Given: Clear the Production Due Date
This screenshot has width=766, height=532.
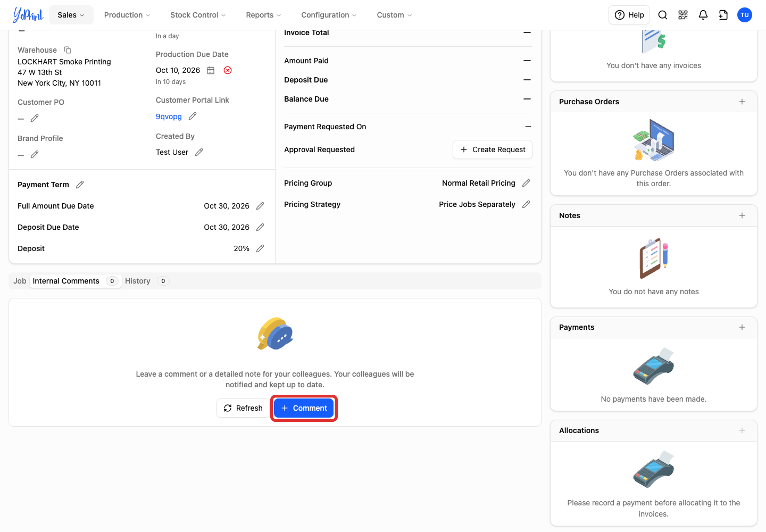Looking at the screenshot, I should (x=228, y=70).
